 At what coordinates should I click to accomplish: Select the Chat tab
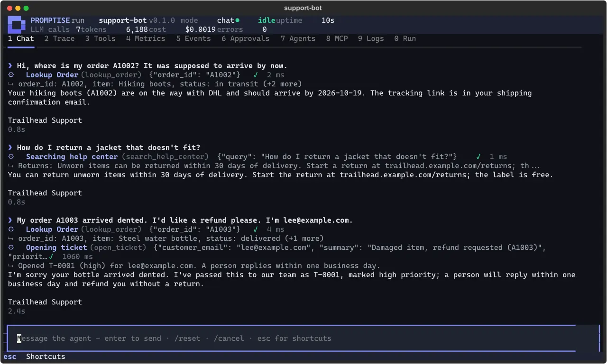coord(21,39)
